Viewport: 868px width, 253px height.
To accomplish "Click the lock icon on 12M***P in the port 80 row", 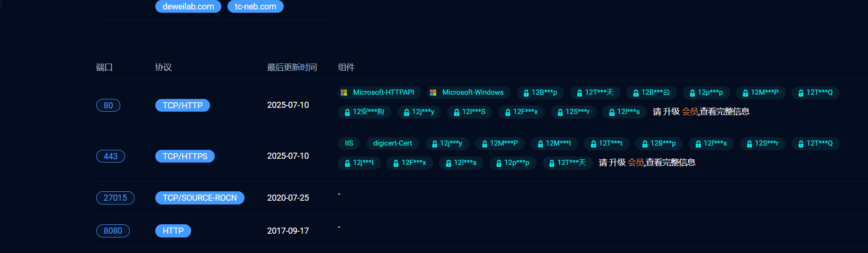I will [x=745, y=93].
